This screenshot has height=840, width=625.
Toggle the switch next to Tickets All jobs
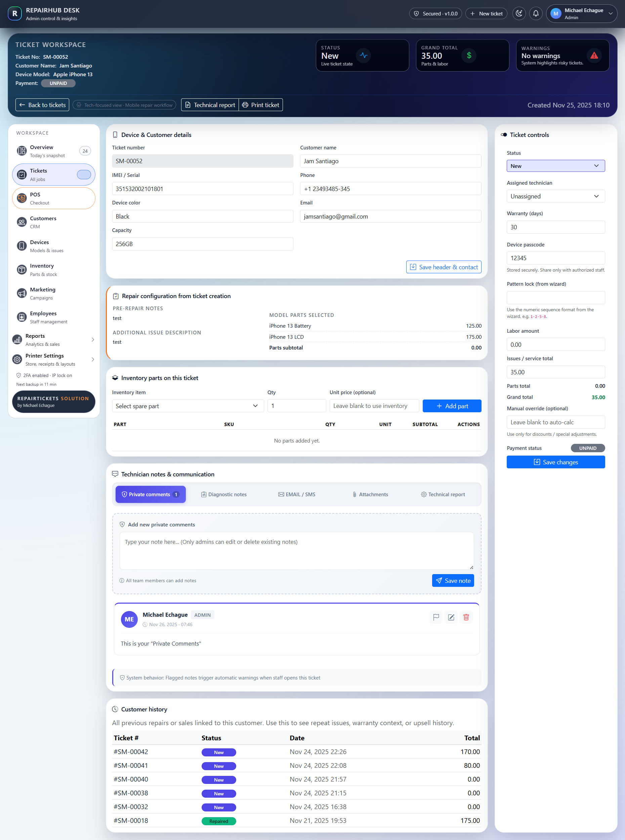pyautogui.click(x=84, y=174)
